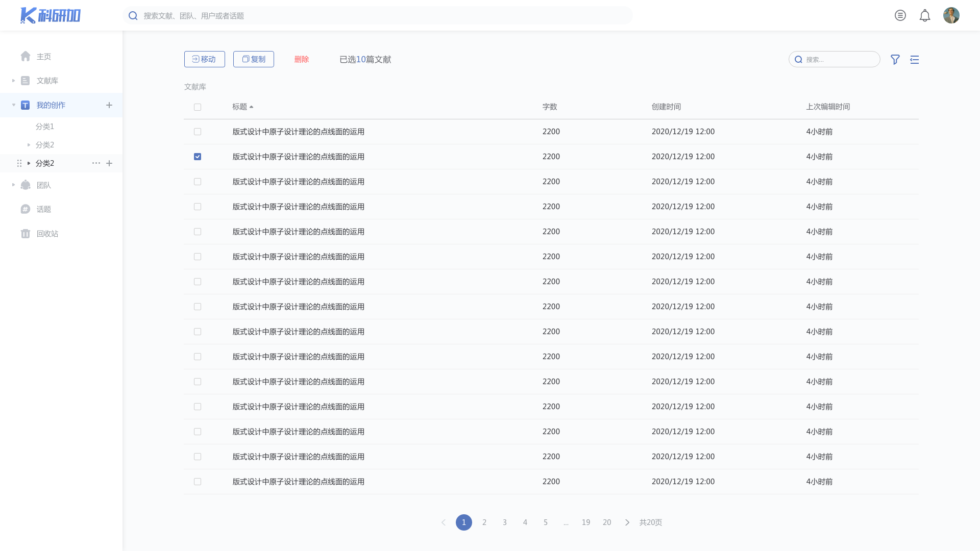Click the filter funnel icon

(895, 60)
